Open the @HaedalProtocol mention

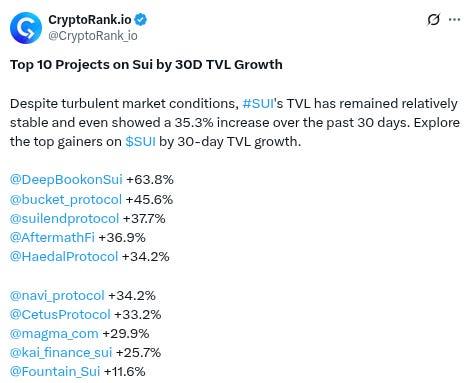click(x=64, y=257)
